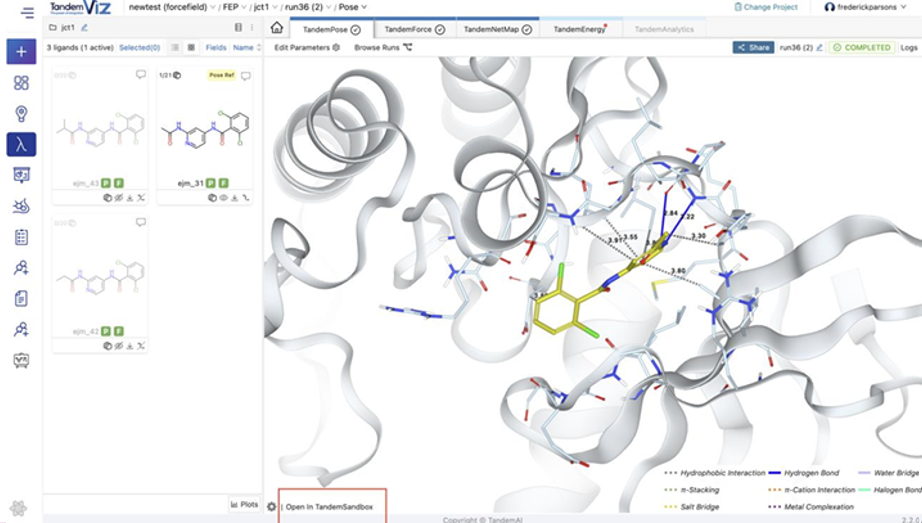
Task: Download the ejm_31 ligand
Action: [x=235, y=198]
